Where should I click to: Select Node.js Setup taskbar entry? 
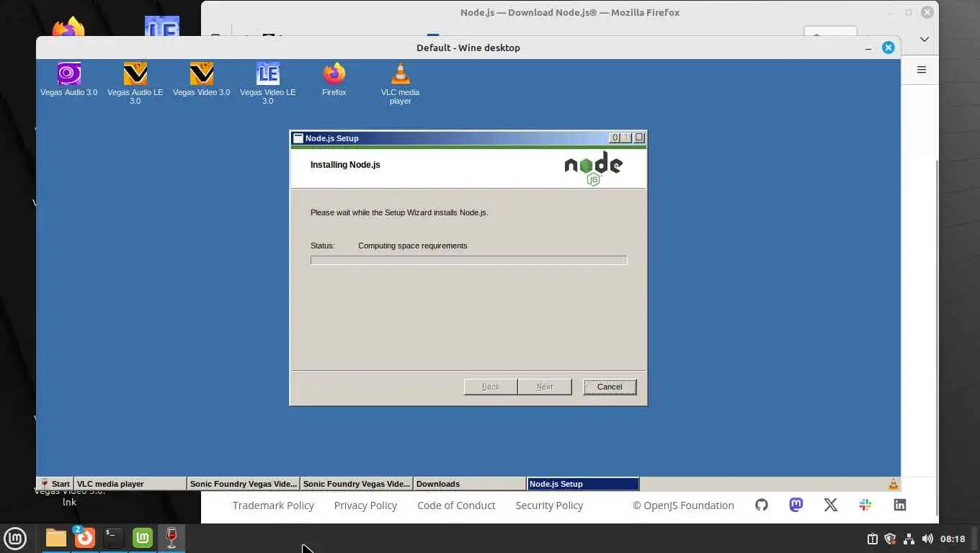click(x=583, y=484)
